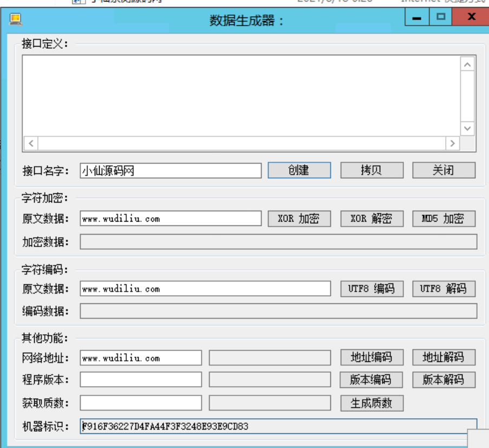Click the UTF8 编码 button
Screen dimensions: 489x448
click(371, 289)
